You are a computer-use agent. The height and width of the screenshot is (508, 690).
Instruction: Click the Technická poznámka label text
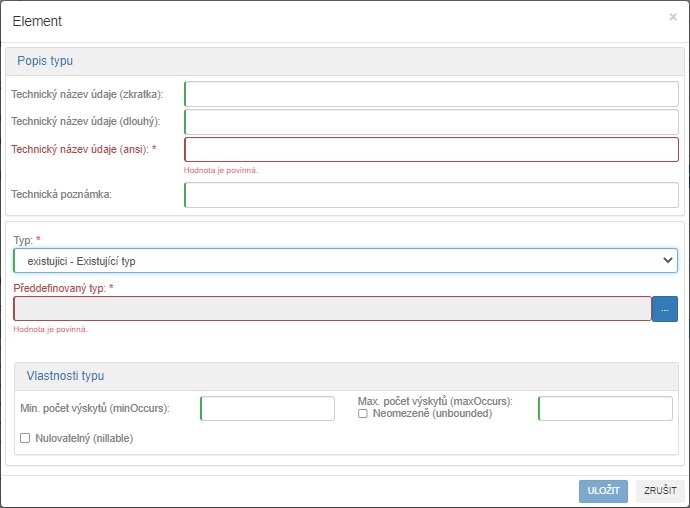tap(61, 195)
